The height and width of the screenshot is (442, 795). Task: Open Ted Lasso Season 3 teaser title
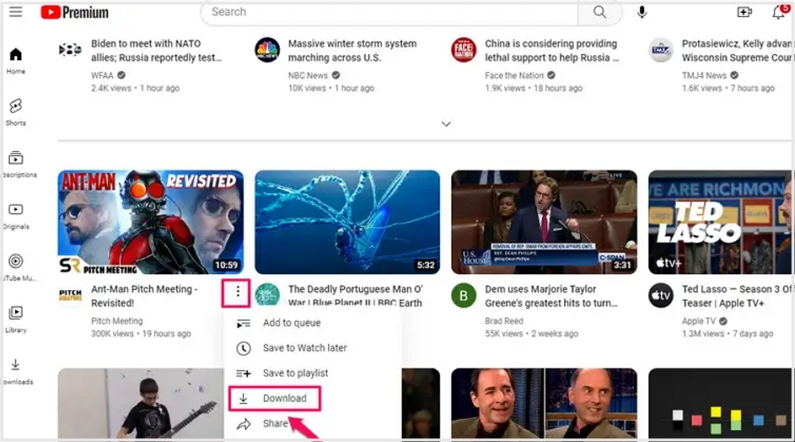pos(737,296)
